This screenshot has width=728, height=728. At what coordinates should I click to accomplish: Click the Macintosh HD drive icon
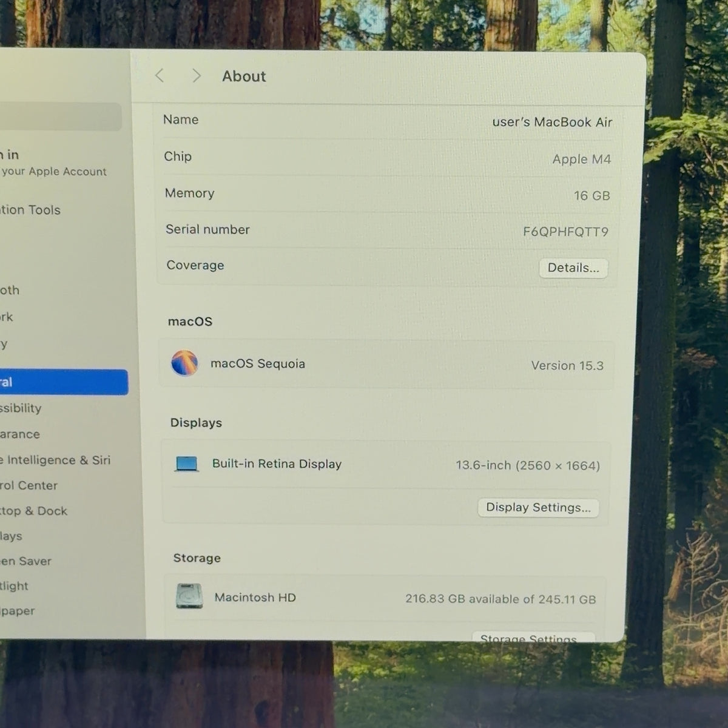coord(189,596)
